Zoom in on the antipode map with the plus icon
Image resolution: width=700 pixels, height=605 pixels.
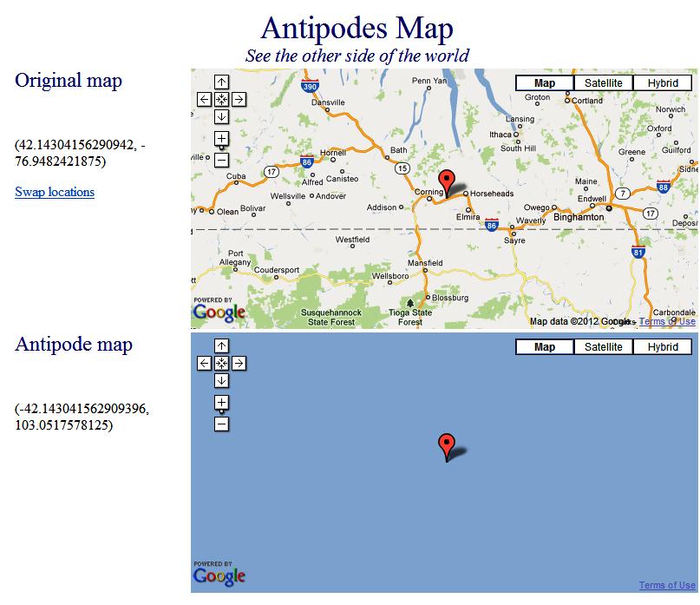click(x=223, y=401)
